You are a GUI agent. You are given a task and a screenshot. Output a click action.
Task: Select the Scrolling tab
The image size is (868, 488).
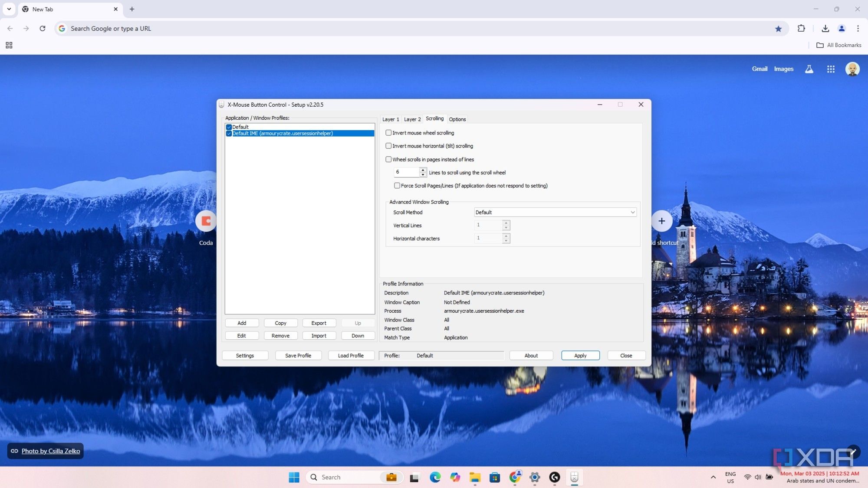tap(434, 118)
